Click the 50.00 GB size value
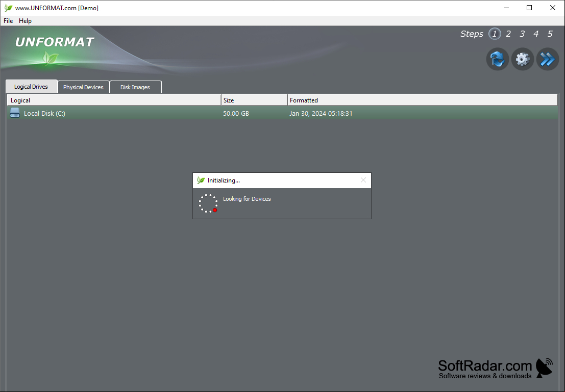The width and height of the screenshot is (565, 392). tap(236, 113)
